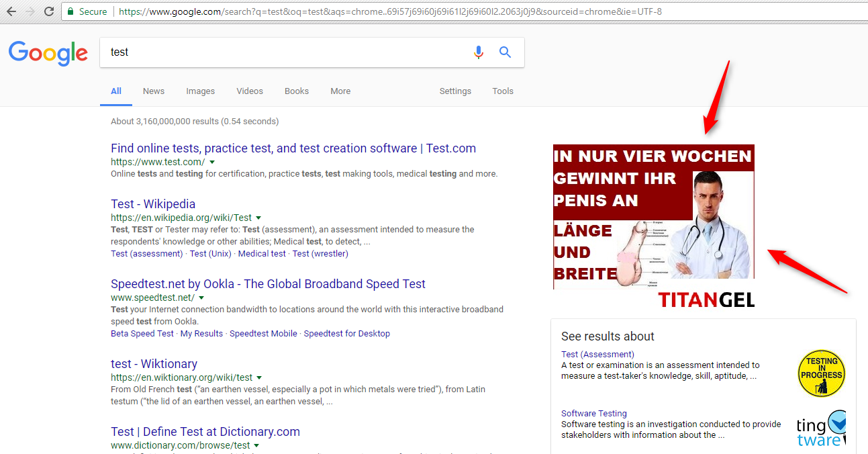Open the Testing in Progress thumbnail

pyautogui.click(x=821, y=373)
